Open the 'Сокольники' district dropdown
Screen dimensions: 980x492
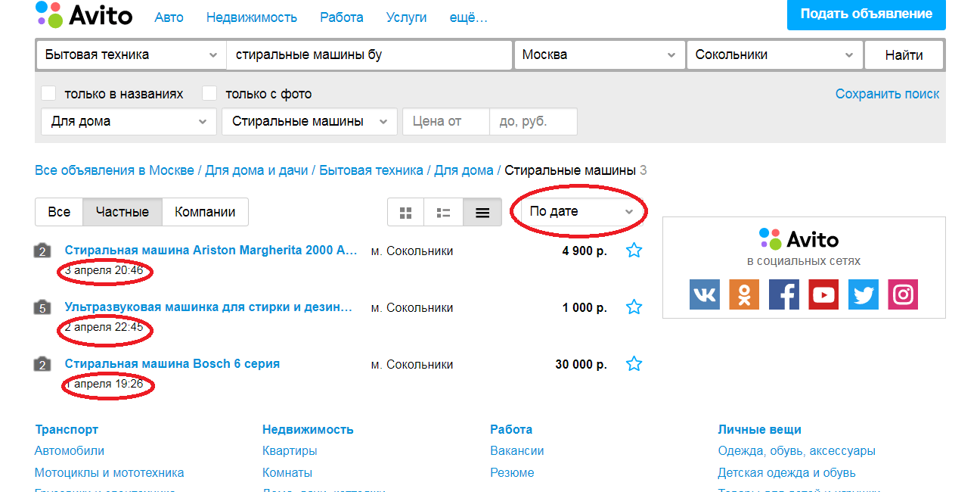coord(774,54)
